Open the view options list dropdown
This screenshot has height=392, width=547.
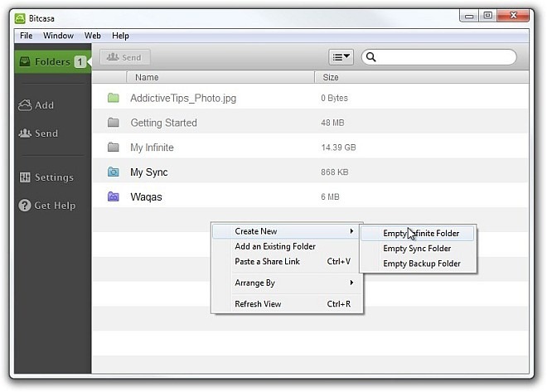coord(341,57)
